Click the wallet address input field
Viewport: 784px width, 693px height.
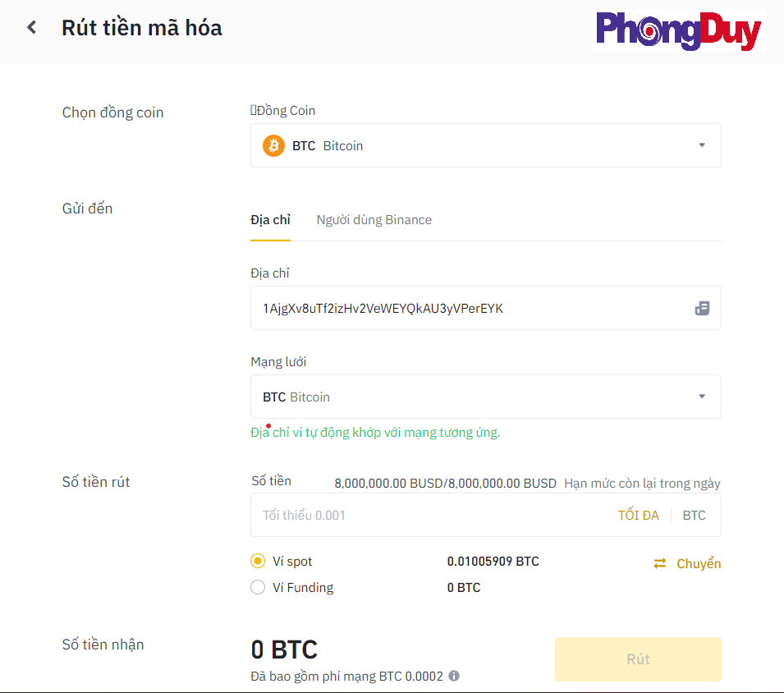point(468,309)
